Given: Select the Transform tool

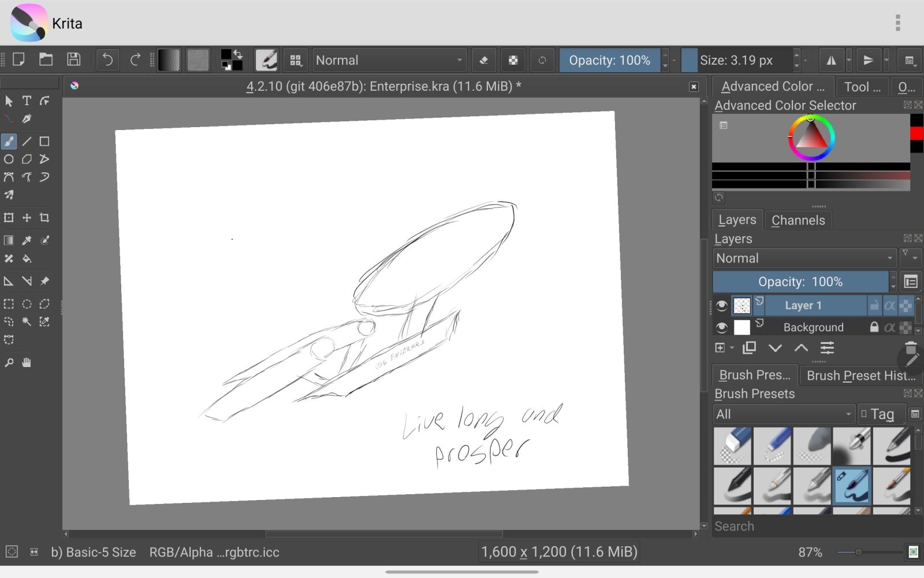Looking at the screenshot, I should point(9,218).
